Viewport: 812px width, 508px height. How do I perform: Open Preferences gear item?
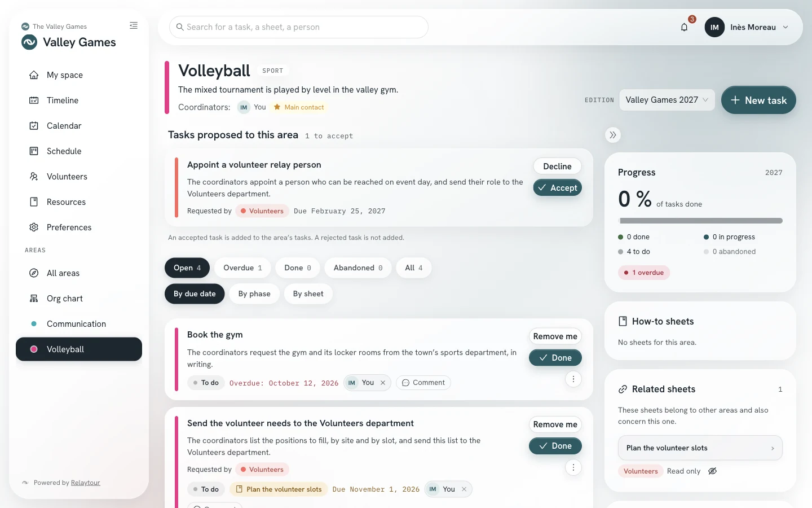click(x=79, y=227)
